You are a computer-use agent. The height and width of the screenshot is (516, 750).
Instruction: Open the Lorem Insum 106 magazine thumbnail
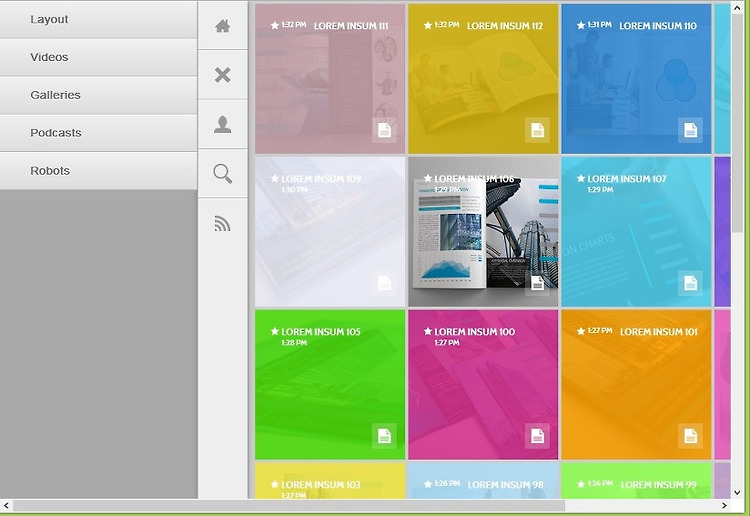coord(485,234)
